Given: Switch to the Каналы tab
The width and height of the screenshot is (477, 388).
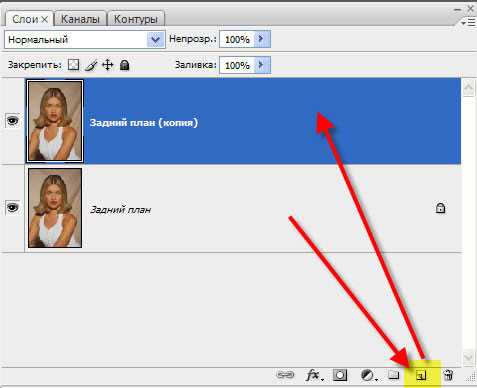Looking at the screenshot, I should [x=80, y=19].
